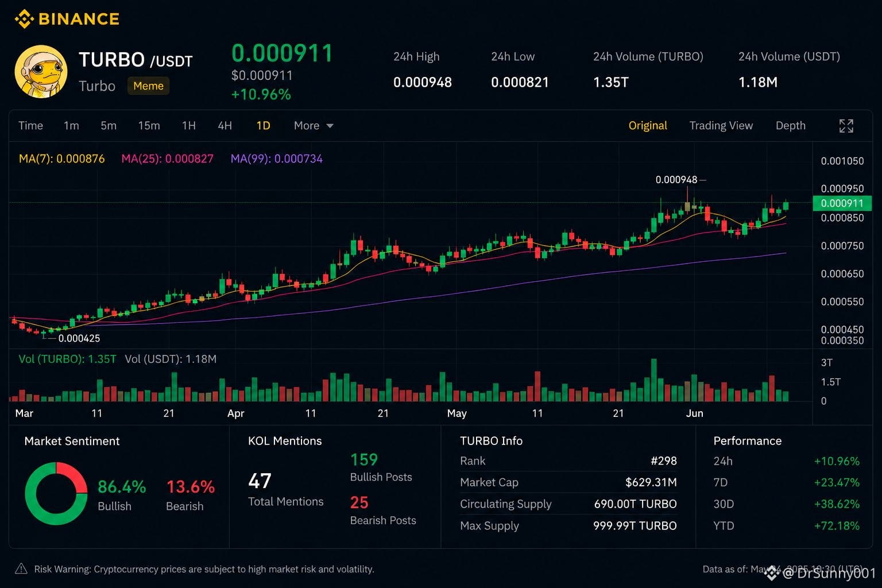Click the Meme category tag
The image size is (882, 588).
point(148,86)
